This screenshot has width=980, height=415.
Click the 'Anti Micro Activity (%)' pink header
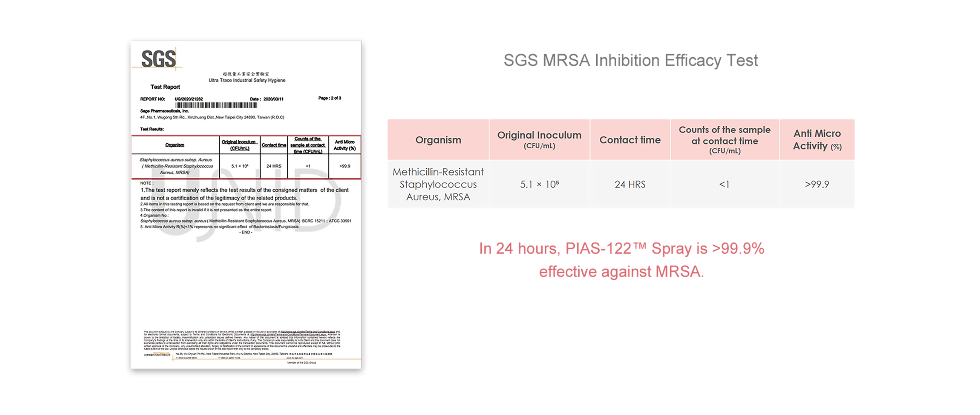tap(817, 140)
